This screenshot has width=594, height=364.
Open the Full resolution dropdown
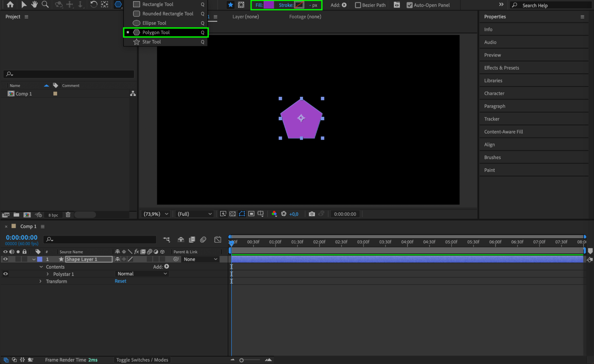195,214
